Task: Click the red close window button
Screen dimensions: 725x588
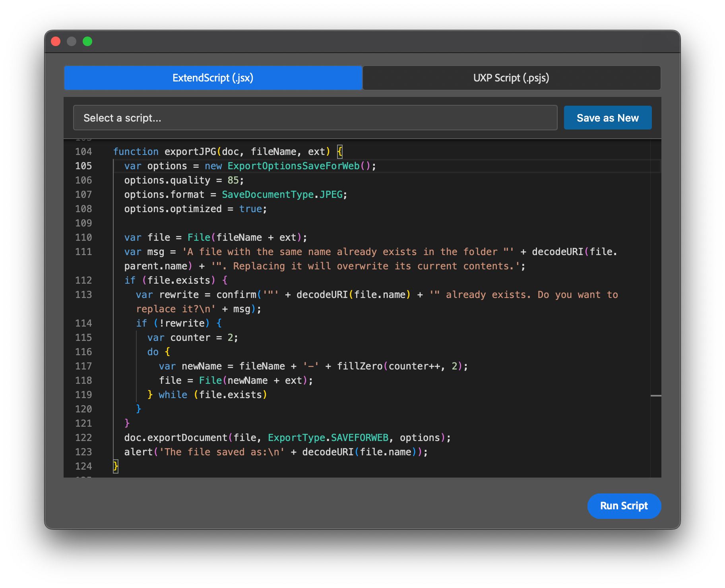Action: tap(56, 41)
